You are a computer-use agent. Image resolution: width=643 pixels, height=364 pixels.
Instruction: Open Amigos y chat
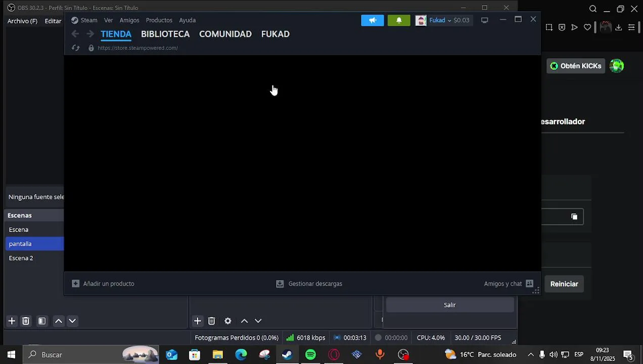coord(509,284)
